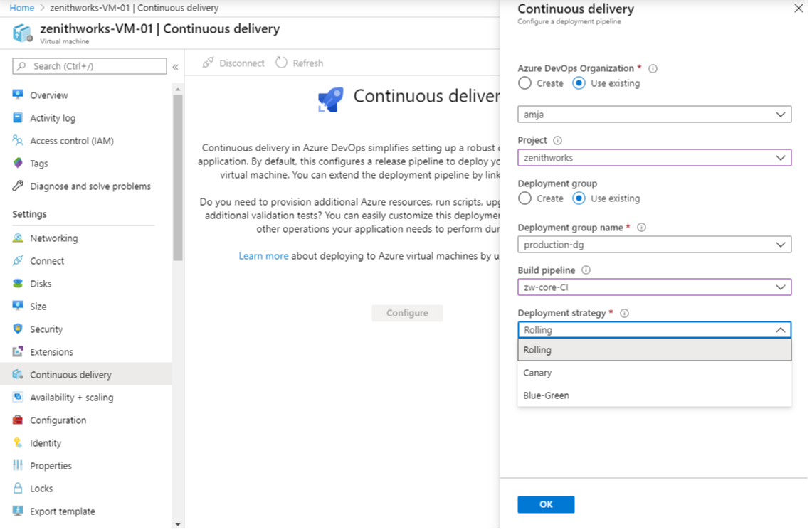Open the Learn more link
Screen dimensions: 812x532
(x=263, y=255)
